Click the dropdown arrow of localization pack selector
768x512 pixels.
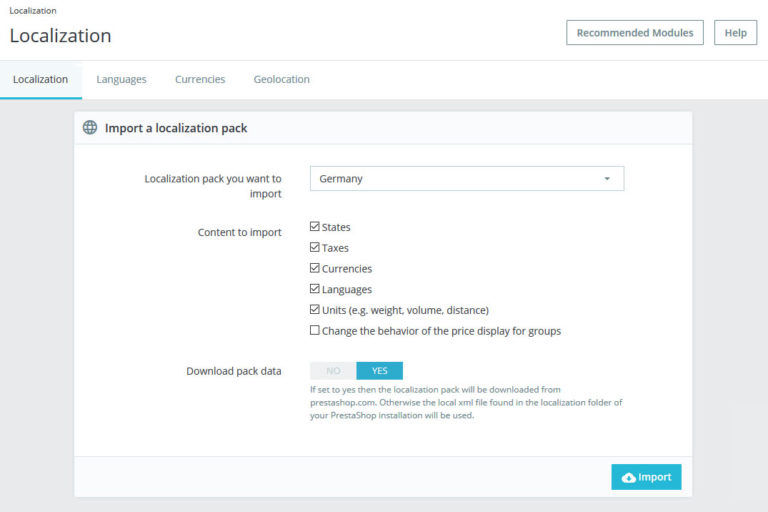tap(607, 179)
